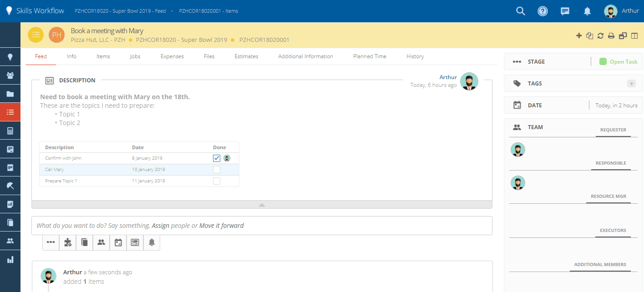Open the Open Task stage dropdown

click(623, 62)
